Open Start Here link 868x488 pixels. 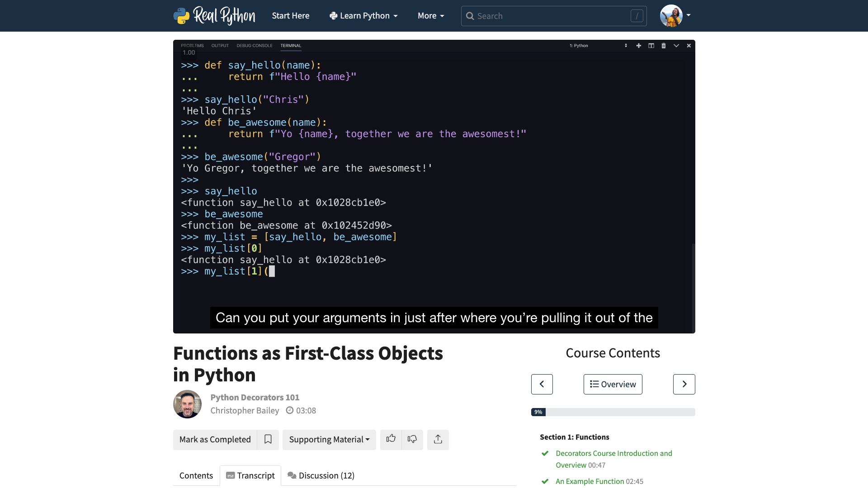[x=290, y=16]
